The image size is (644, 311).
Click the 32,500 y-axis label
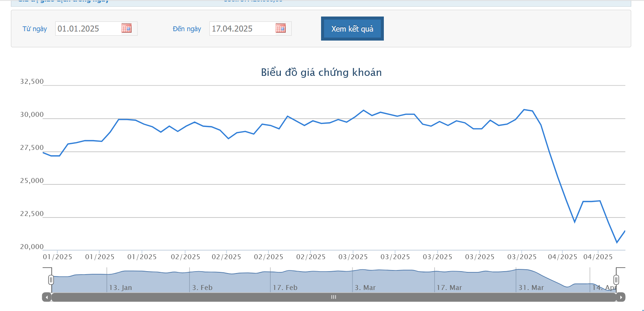tap(32, 82)
